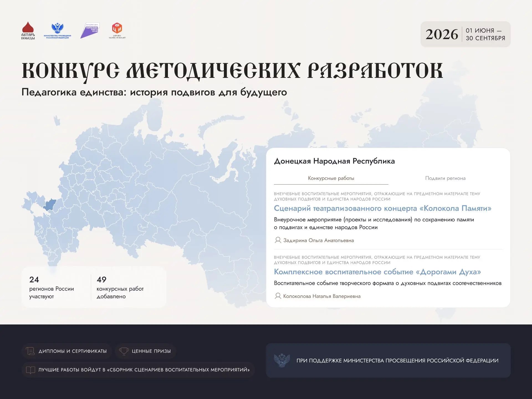Click the Лучшие работы войдут в сборник badge
Viewport: 532px width, 399px height.
138,370
